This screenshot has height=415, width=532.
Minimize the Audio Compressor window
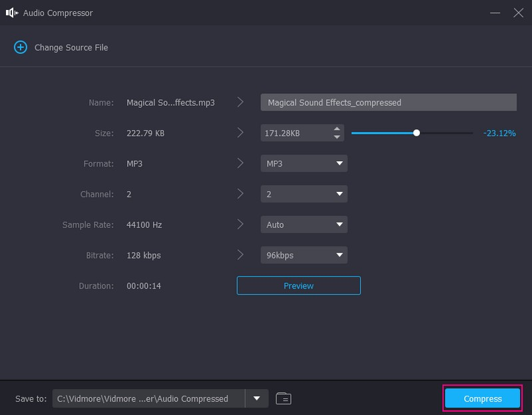495,13
